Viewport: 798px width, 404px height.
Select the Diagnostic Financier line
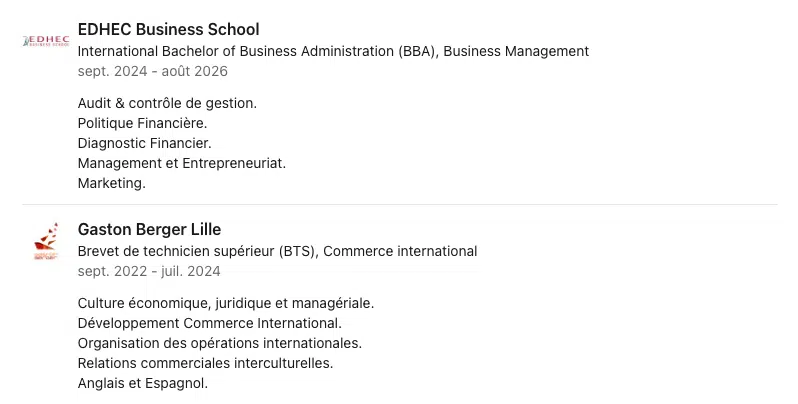coord(144,143)
